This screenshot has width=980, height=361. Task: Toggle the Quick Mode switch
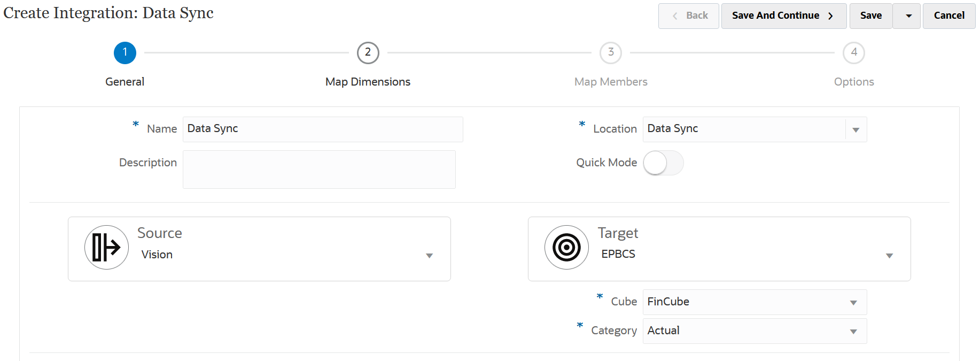pos(663,163)
